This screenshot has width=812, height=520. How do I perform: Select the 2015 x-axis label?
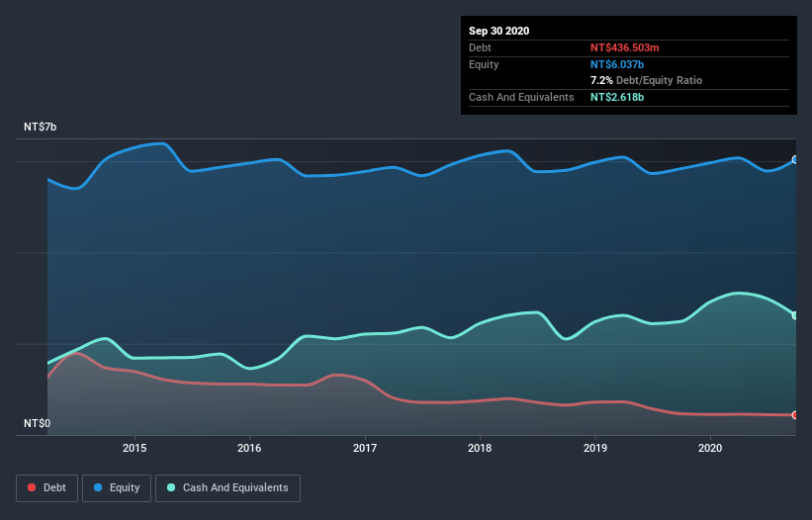pos(135,448)
